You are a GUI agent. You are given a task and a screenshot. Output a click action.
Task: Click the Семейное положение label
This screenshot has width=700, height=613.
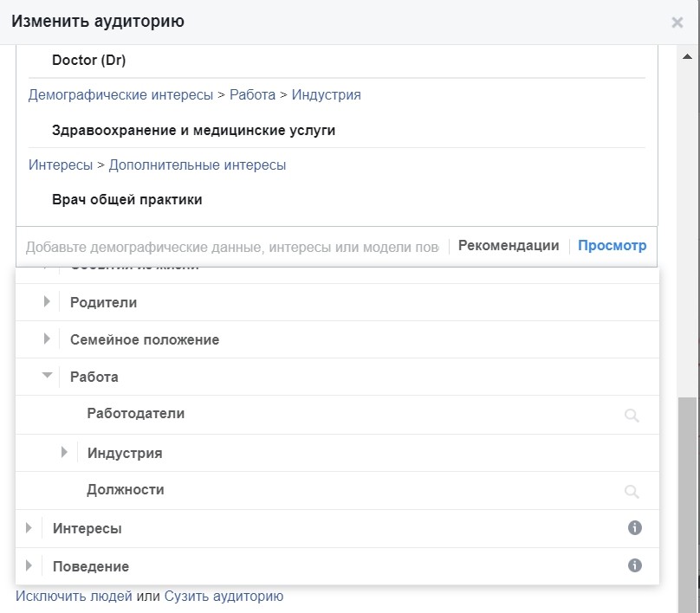click(145, 339)
